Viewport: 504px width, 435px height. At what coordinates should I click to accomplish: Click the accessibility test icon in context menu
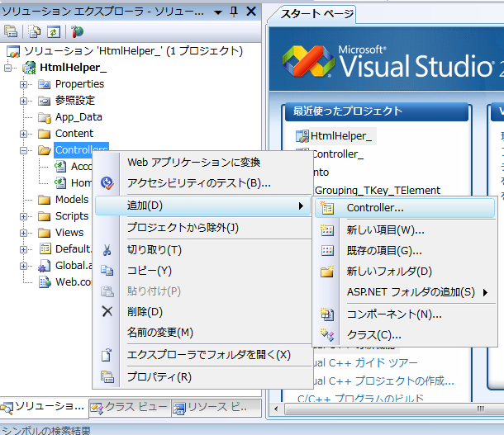tap(107, 183)
